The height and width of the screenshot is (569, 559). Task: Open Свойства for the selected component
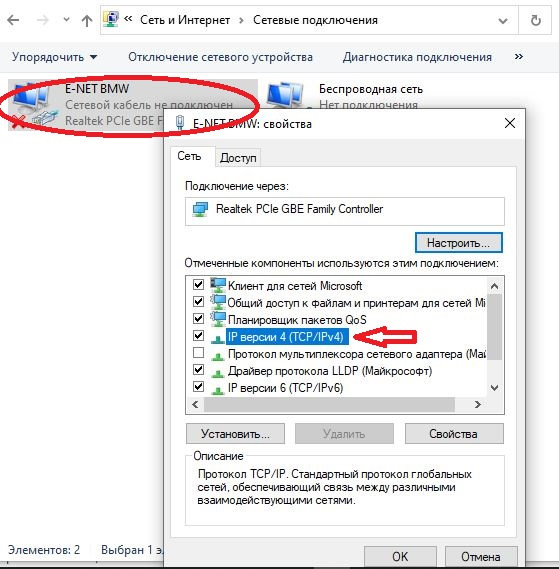coord(454,434)
